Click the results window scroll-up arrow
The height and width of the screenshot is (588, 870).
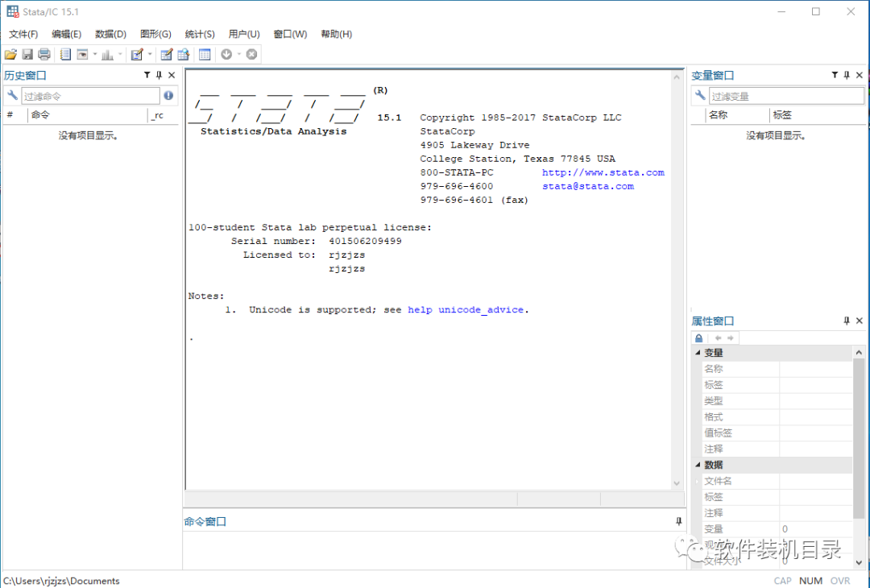tap(677, 77)
